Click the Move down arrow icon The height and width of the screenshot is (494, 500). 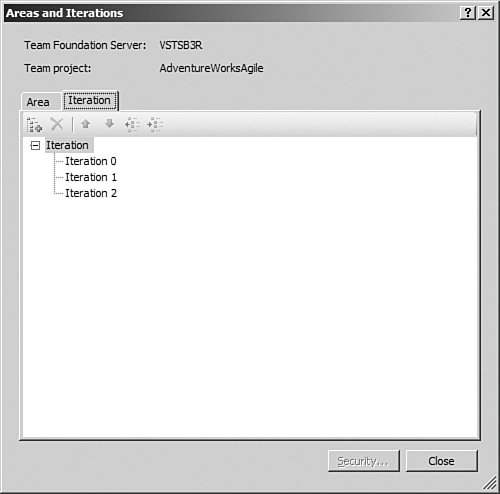tap(109, 124)
